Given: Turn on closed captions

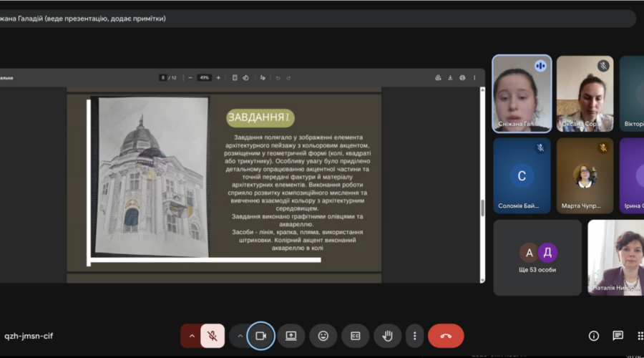Looking at the screenshot, I should 355,336.
